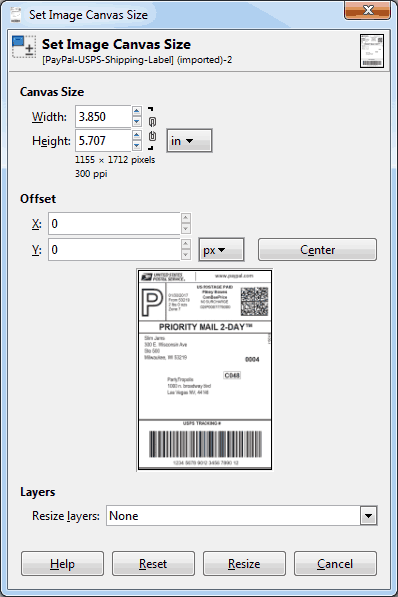Close the Set Image Canvas Size dialog
The image size is (398, 597).
[x=368, y=10]
